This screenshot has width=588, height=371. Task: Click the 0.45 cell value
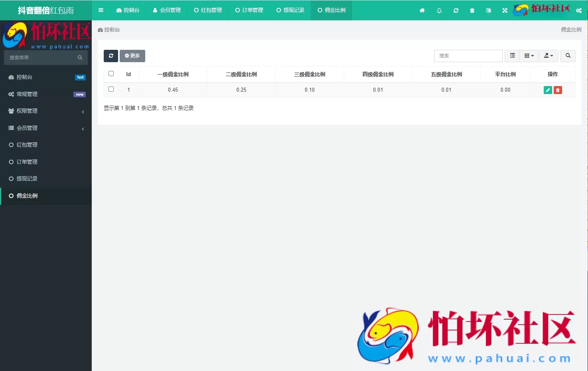173,90
